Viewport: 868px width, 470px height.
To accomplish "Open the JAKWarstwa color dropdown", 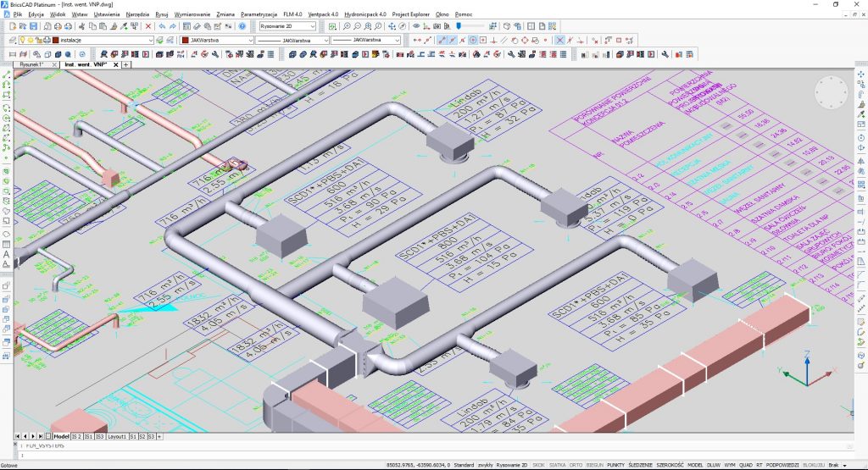I will tap(250, 40).
